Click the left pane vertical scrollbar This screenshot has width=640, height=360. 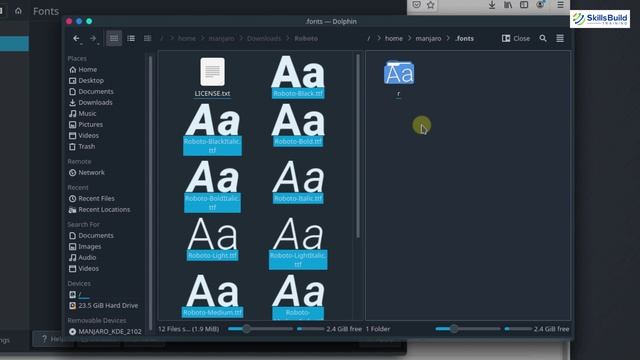point(358,146)
